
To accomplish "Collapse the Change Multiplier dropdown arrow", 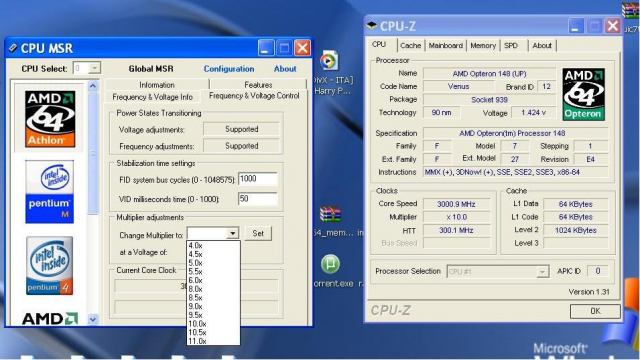I will [x=232, y=233].
